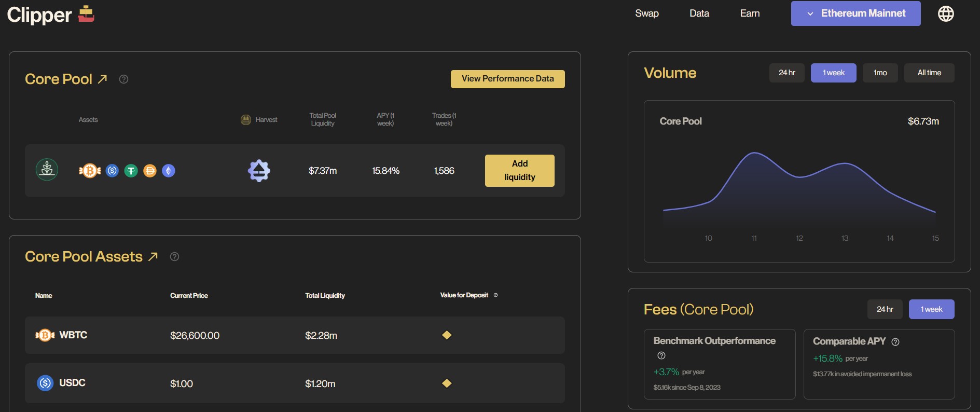Viewport: 980px width, 412px height.
Task: Go to Swap page
Action: 647,13
